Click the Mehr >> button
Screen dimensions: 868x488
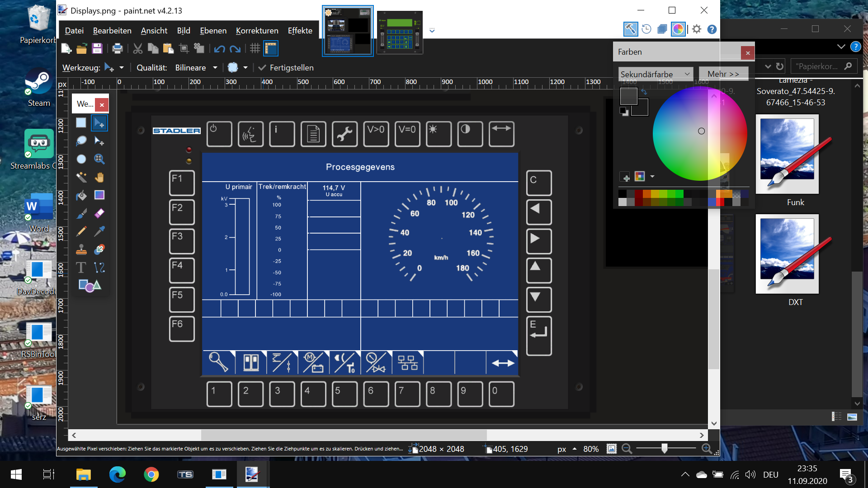click(x=723, y=74)
